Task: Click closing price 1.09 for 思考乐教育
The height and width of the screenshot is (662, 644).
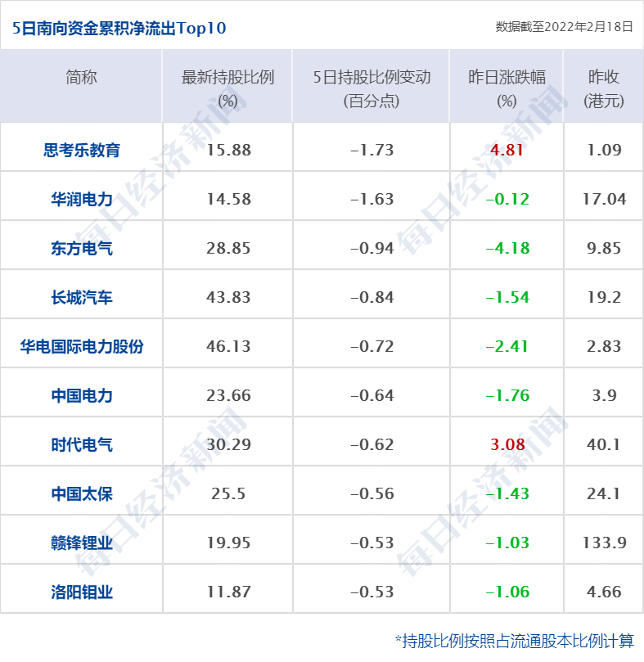Action: [x=604, y=150]
